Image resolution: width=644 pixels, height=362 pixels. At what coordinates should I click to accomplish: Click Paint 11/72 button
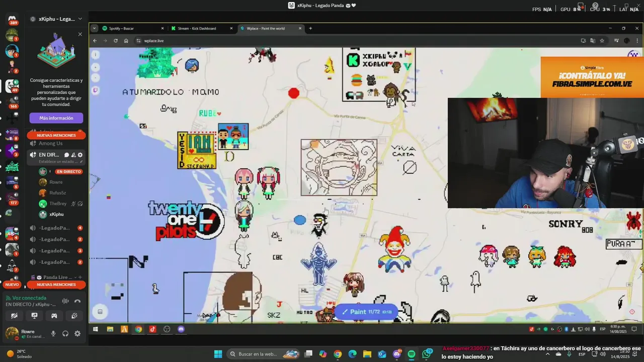point(366,312)
